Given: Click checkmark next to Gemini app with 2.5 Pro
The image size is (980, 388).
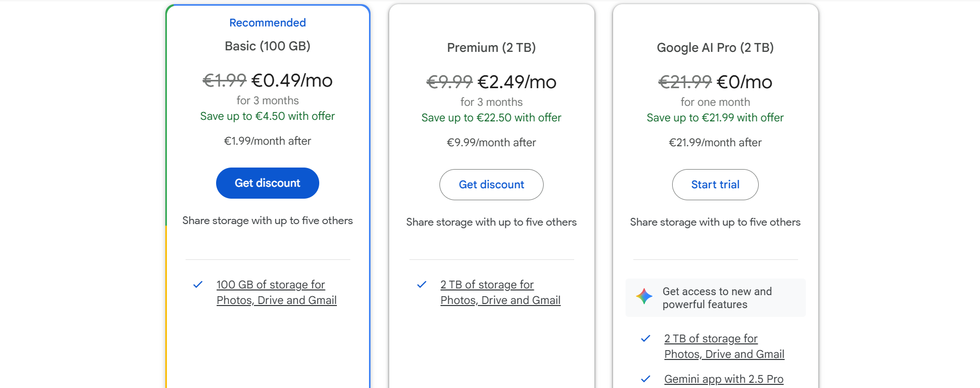Looking at the screenshot, I should 646,379.
